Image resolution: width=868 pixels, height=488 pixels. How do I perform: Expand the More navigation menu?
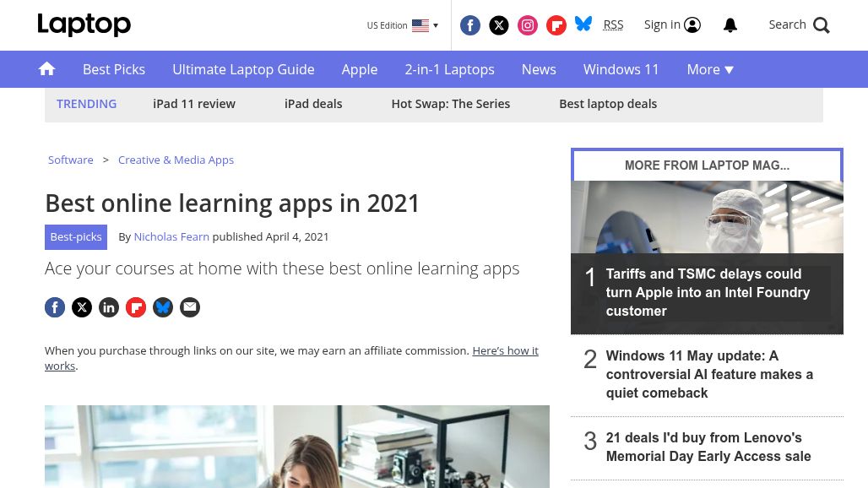(710, 69)
